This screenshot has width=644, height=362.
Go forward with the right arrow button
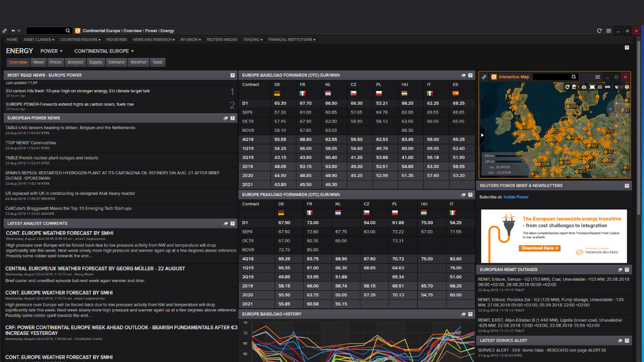coord(19,30)
